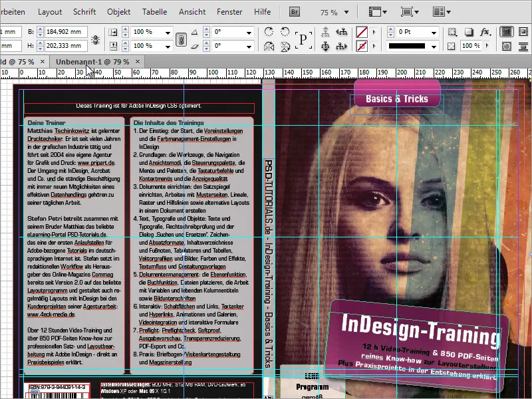The height and width of the screenshot is (399, 532).
Task: Open the Schrift menu
Action: pos(84,12)
